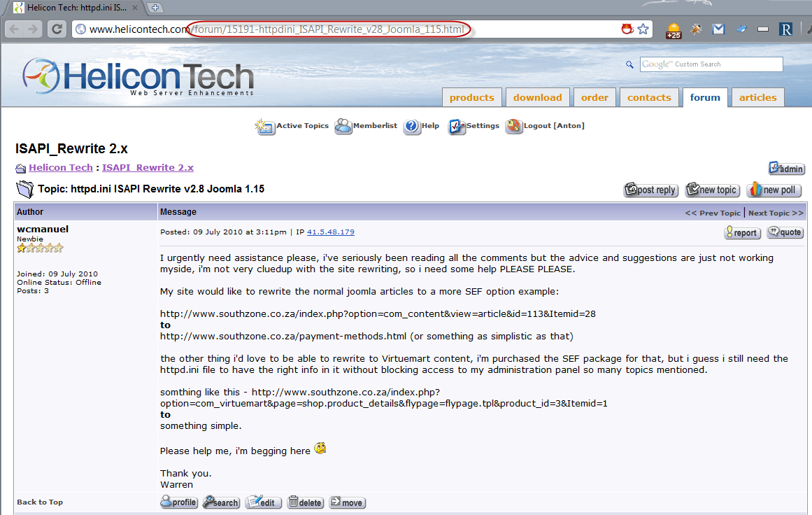812x515 pixels.
Task: Open the +25 notification extension icon
Action: pyautogui.click(x=674, y=31)
